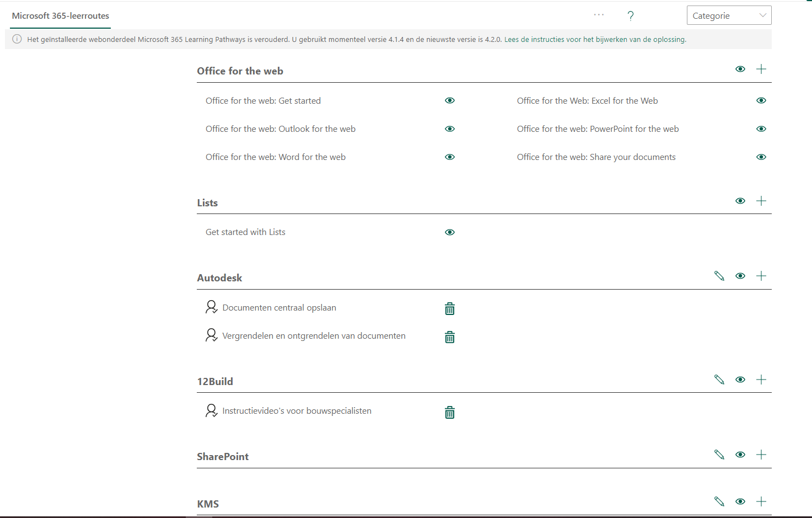Open the Categorie dropdown
This screenshot has height=518, width=812.
pyautogui.click(x=729, y=15)
